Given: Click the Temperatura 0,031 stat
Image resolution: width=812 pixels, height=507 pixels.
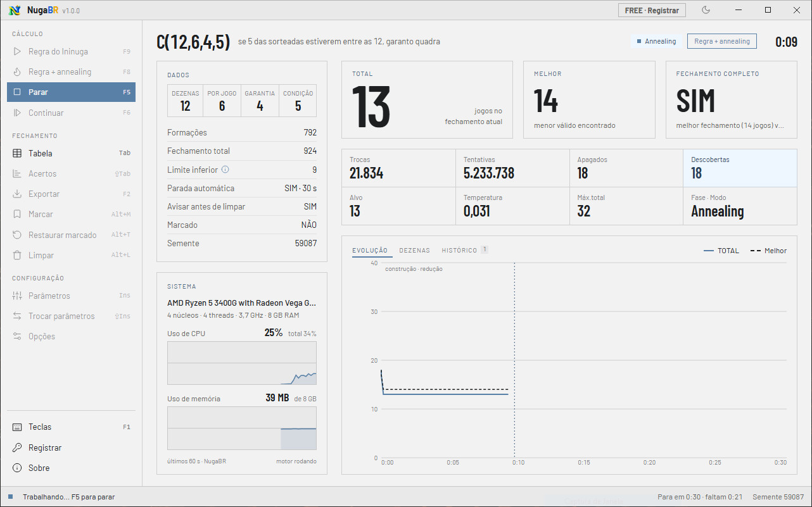Looking at the screenshot, I should pyautogui.click(x=512, y=206).
